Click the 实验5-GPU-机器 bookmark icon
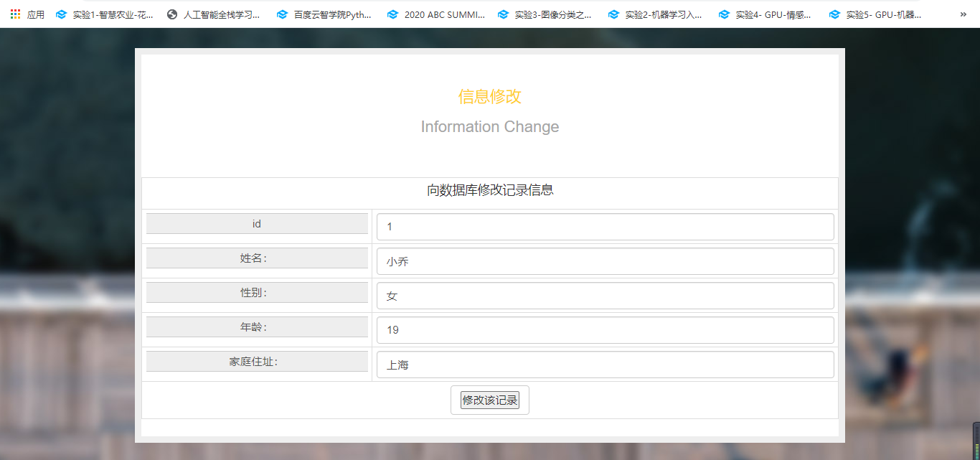This screenshot has width=980, height=460. 834,14
